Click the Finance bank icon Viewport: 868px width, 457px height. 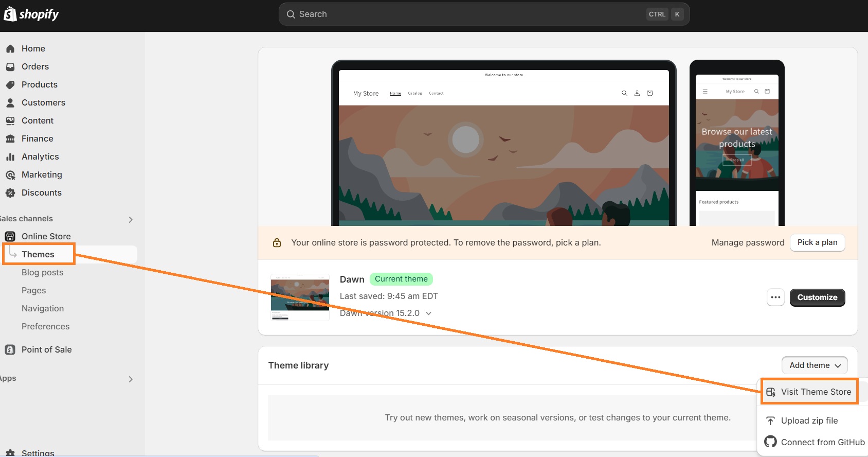tap(10, 139)
